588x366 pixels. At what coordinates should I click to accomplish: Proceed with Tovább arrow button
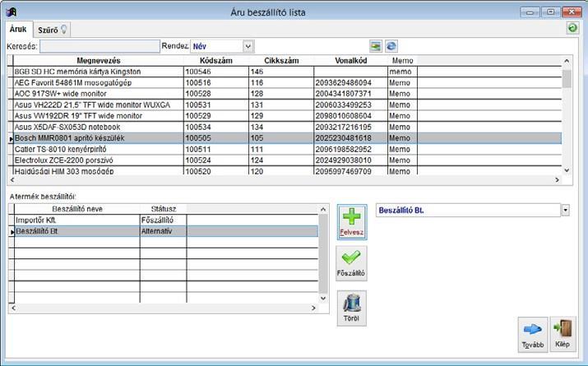533,334
